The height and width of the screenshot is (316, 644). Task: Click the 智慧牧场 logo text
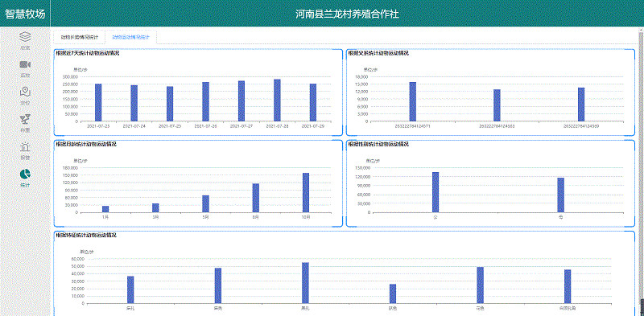[25, 14]
